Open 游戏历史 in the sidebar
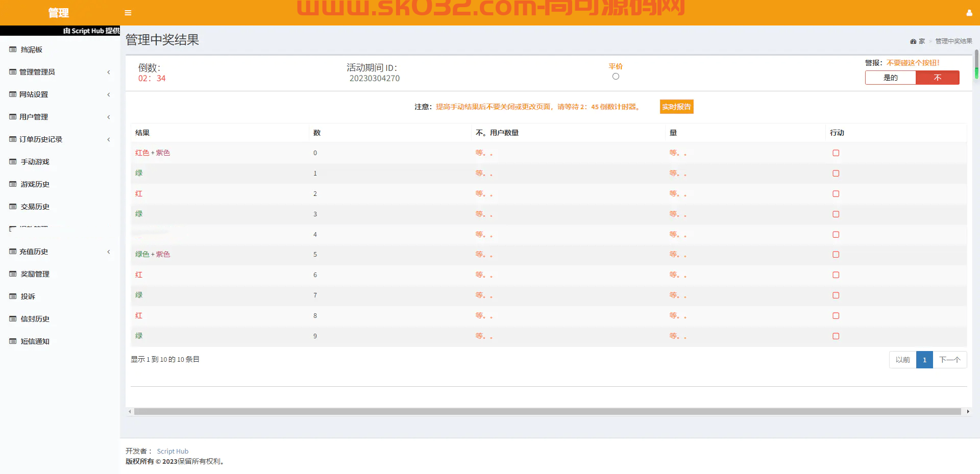 point(35,184)
